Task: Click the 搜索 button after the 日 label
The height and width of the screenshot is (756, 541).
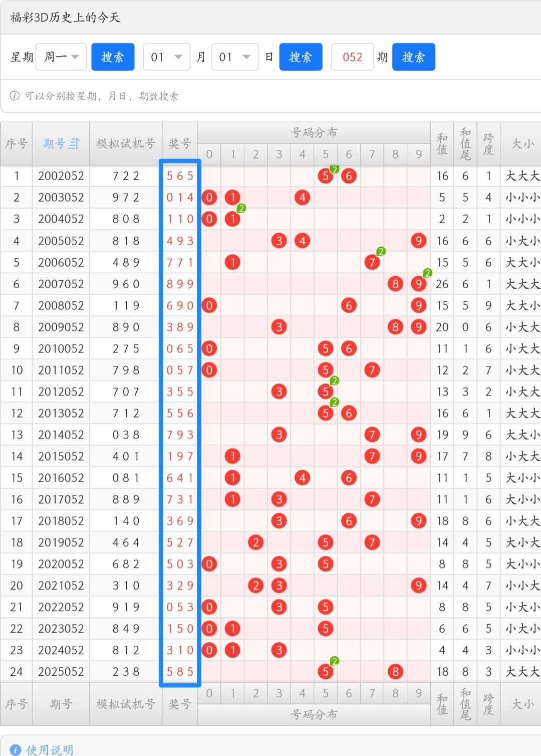Action: [x=301, y=57]
